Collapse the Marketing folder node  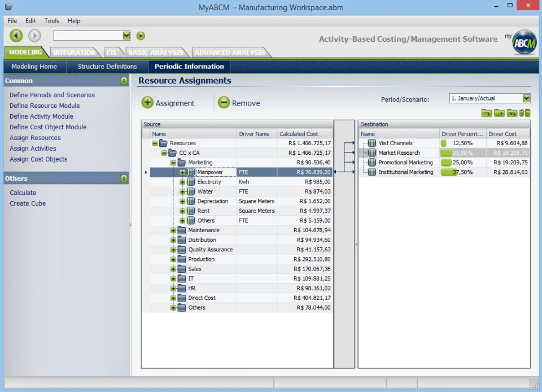pos(173,163)
